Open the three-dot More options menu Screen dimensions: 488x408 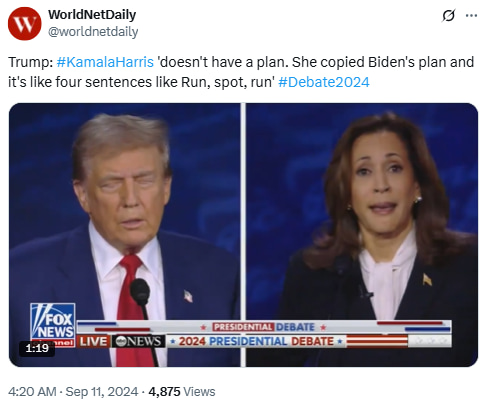pos(471,15)
